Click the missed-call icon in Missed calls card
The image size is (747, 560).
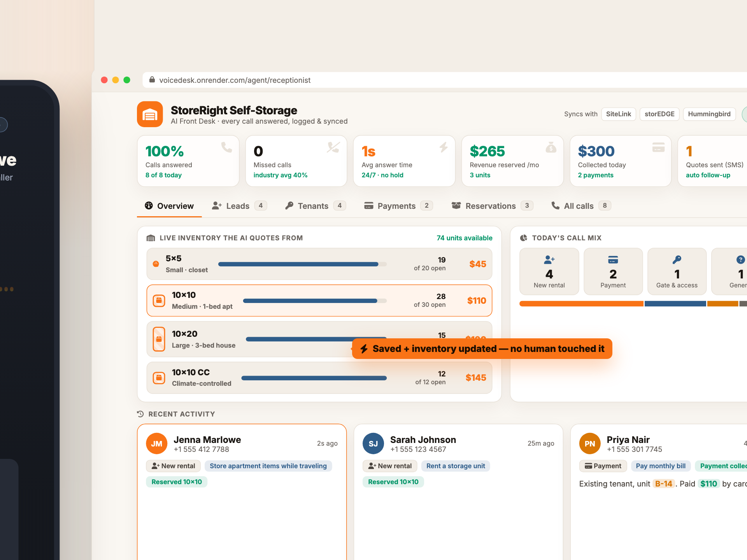point(333,147)
